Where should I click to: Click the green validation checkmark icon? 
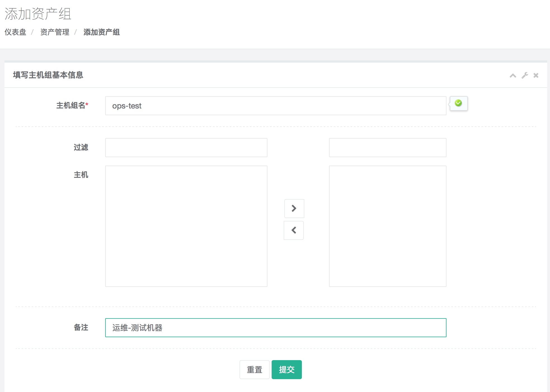pos(458,103)
